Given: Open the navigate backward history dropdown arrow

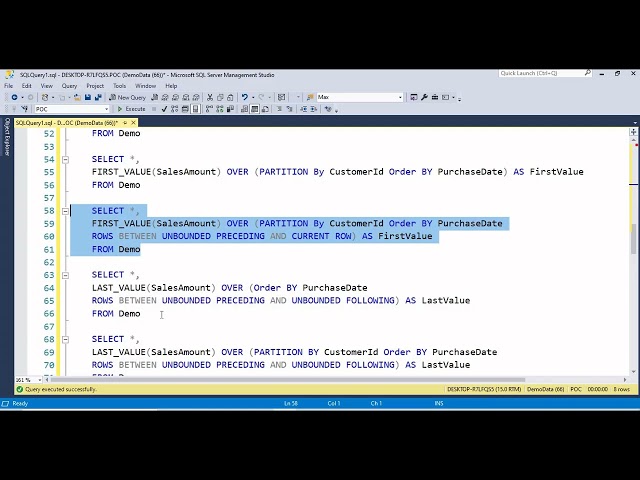Looking at the screenshot, I should (x=22, y=97).
